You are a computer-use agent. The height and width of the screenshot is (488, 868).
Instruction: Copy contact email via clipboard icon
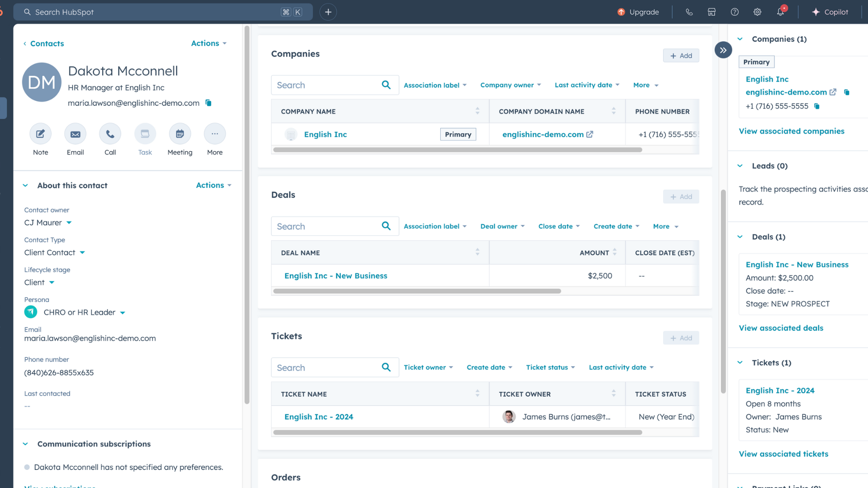click(x=208, y=103)
